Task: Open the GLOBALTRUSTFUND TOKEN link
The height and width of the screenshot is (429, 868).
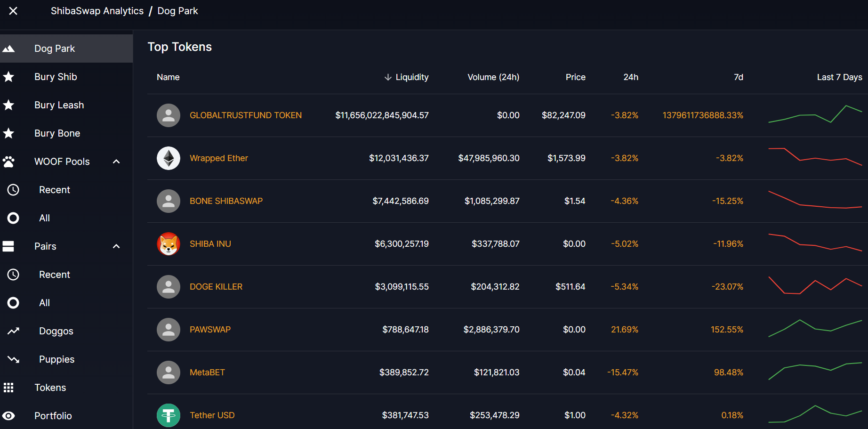Action: (246, 115)
